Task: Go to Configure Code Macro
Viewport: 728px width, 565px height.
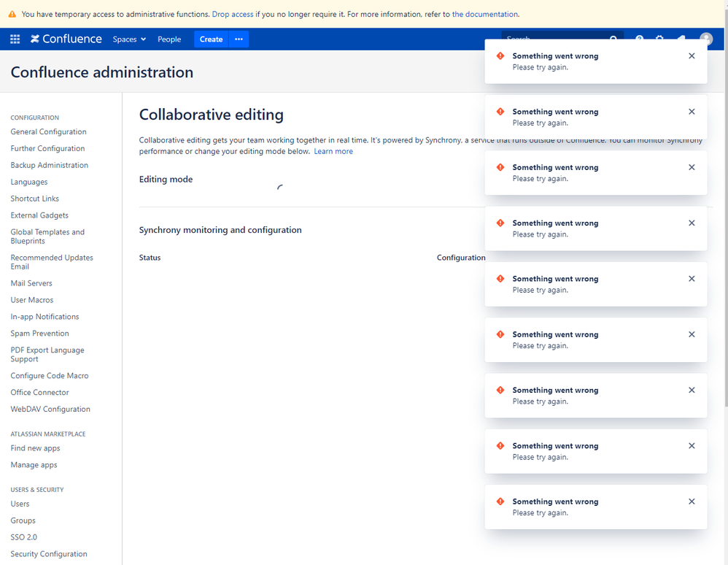Action: click(49, 375)
